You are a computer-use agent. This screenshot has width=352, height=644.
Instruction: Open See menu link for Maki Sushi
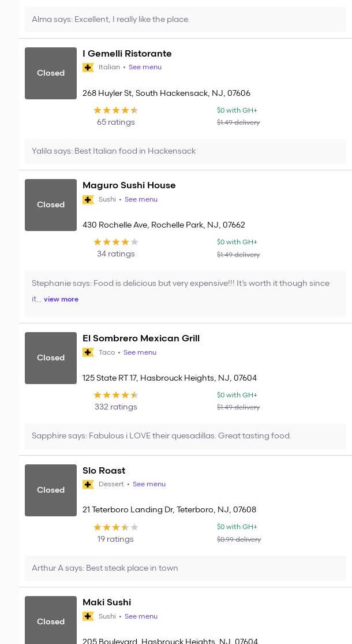(x=141, y=616)
